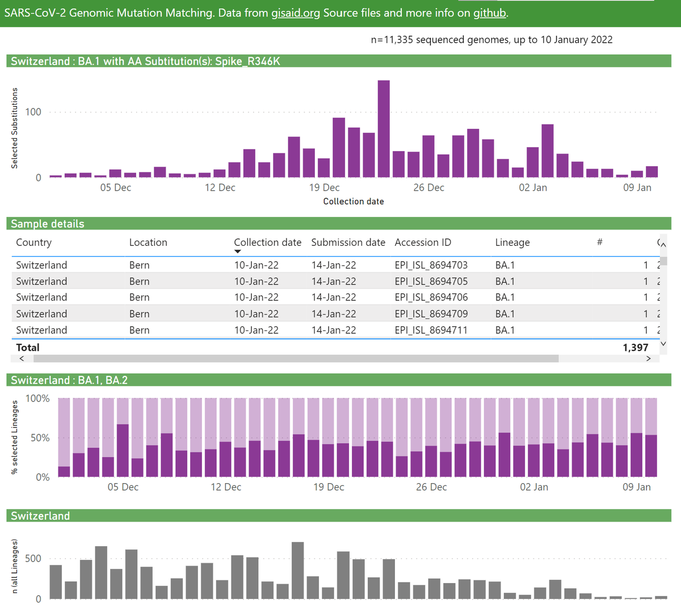Select accession cell EPI_ISL_8694703
This screenshot has height=616, width=681.
[431, 265]
